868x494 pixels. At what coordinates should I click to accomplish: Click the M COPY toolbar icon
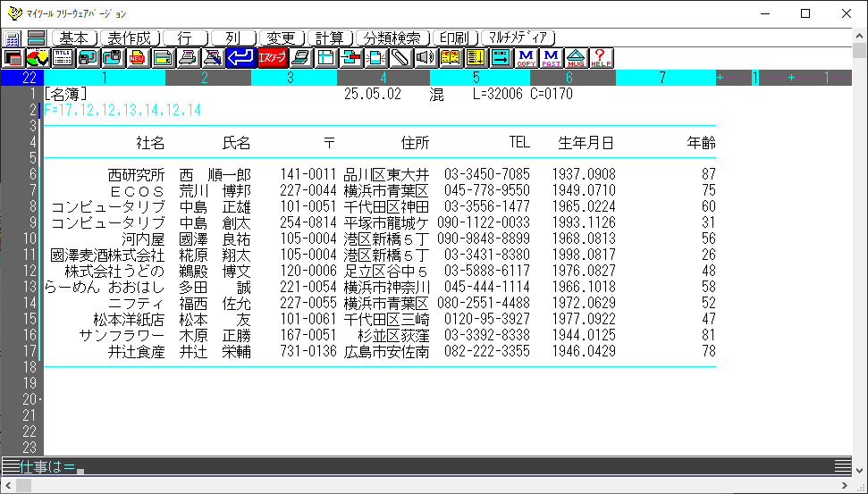(526, 58)
